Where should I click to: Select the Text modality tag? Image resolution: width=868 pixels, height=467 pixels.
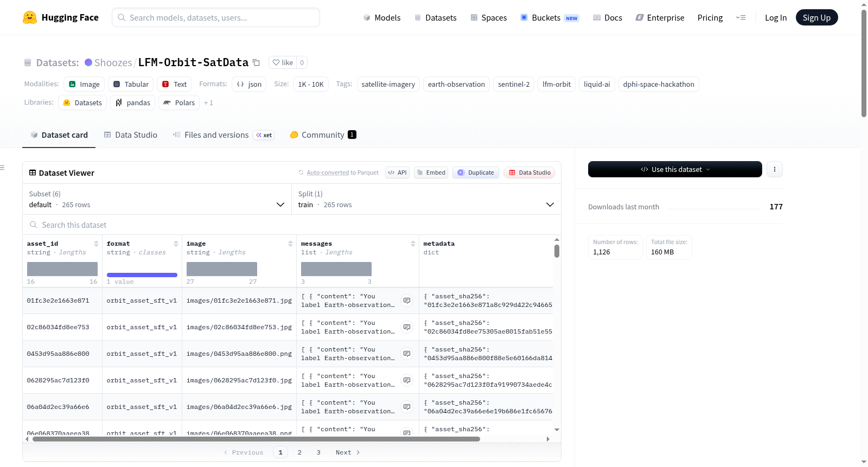(174, 84)
